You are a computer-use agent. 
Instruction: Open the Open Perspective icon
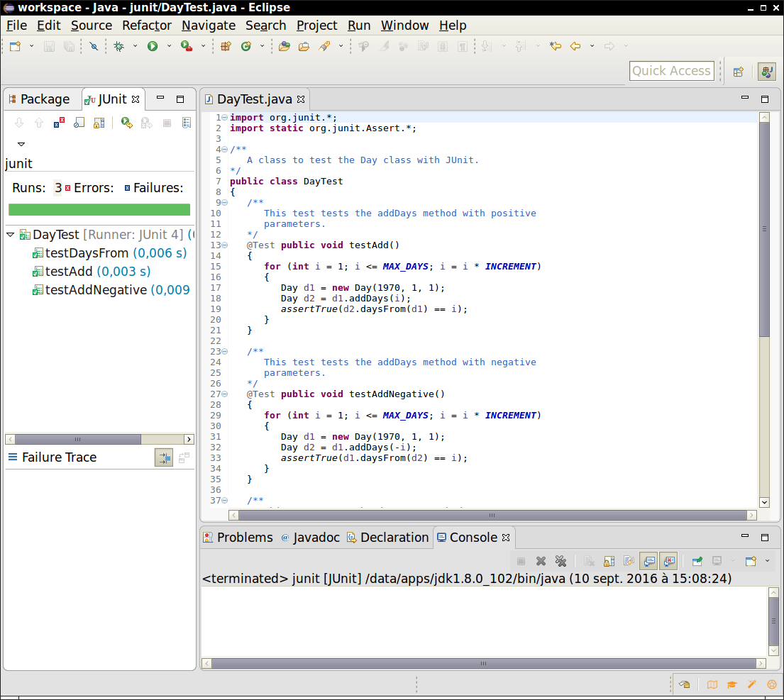(x=738, y=71)
